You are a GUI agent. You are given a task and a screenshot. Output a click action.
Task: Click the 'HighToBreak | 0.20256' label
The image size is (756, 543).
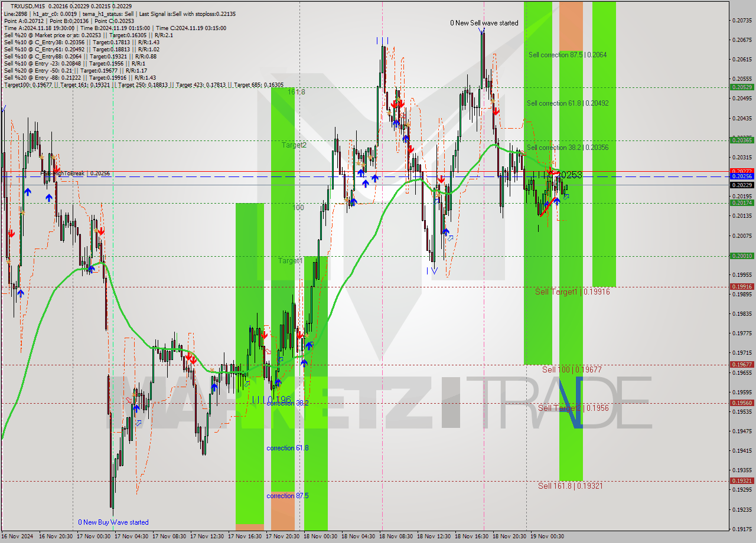click(x=76, y=174)
